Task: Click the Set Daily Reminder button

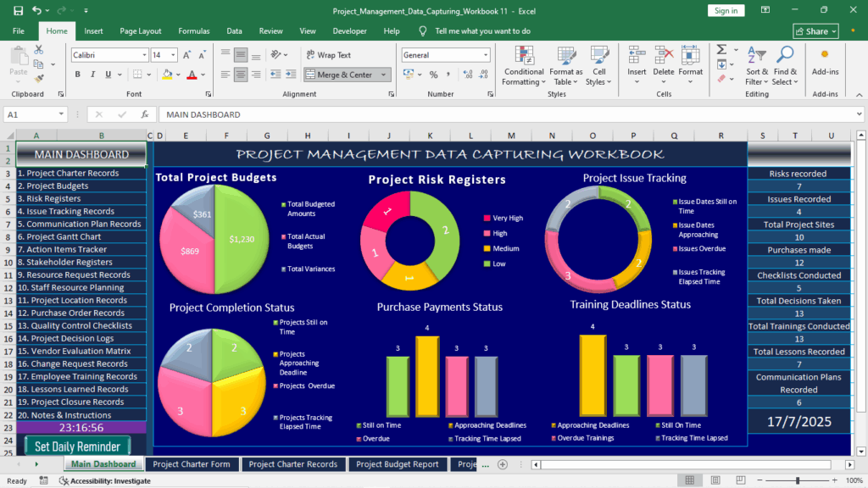Action: (76, 446)
